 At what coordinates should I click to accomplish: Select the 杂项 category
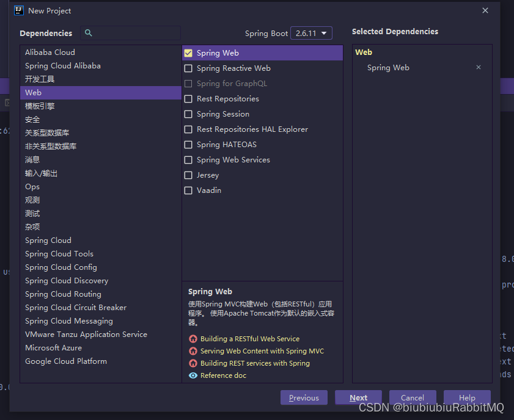[101, 227]
